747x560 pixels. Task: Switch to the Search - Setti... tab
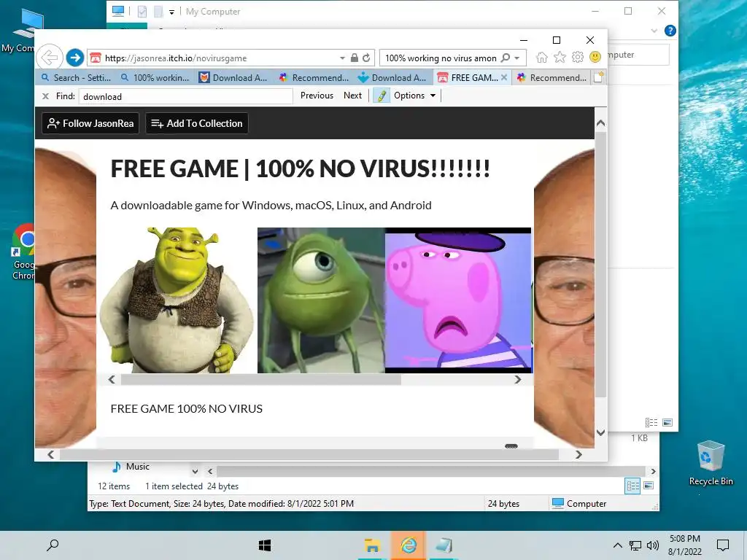(75, 77)
